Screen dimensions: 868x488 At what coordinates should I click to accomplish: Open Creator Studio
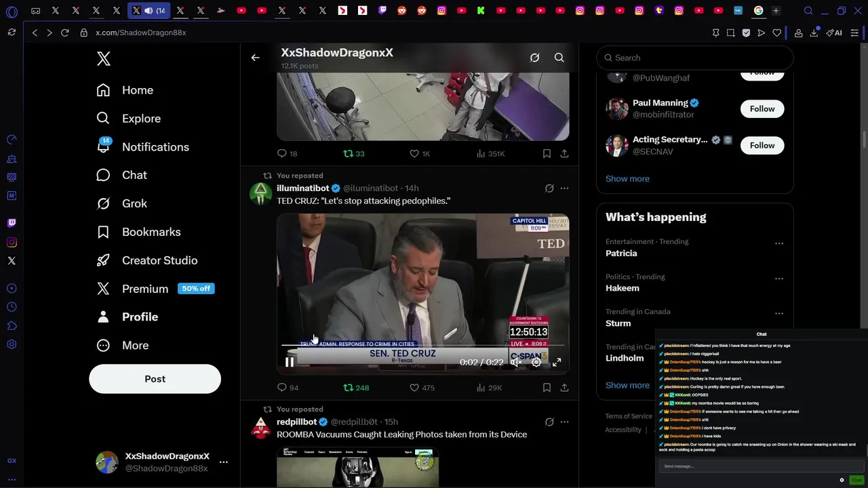click(x=147, y=260)
